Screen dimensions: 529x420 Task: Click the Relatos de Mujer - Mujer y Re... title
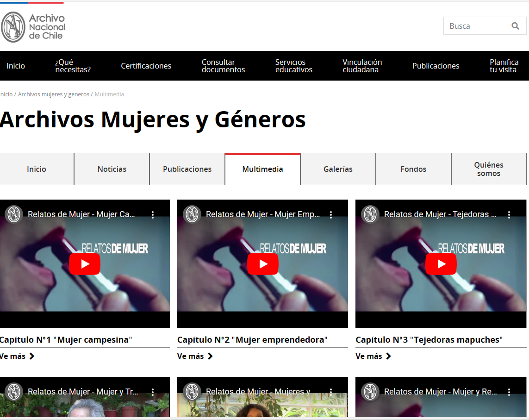[x=440, y=392]
